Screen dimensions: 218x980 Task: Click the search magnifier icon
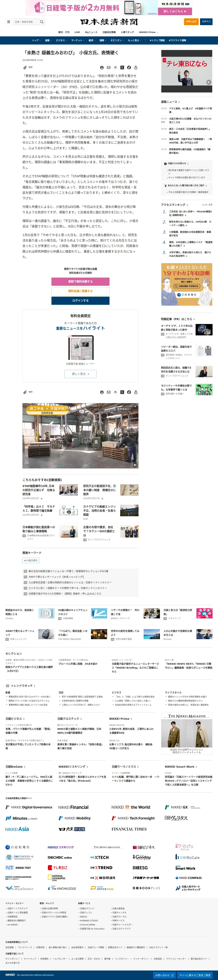pyautogui.click(x=42, y=22)
